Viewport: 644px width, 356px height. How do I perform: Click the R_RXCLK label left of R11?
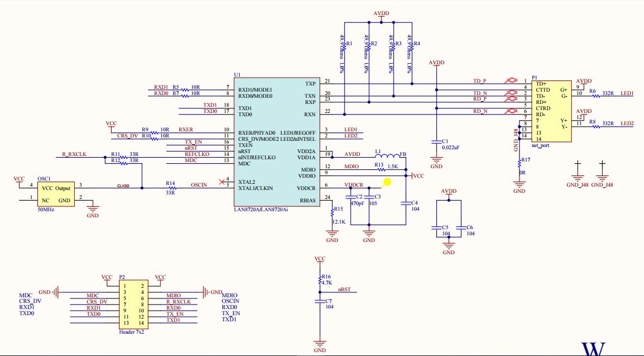point(74,154)
